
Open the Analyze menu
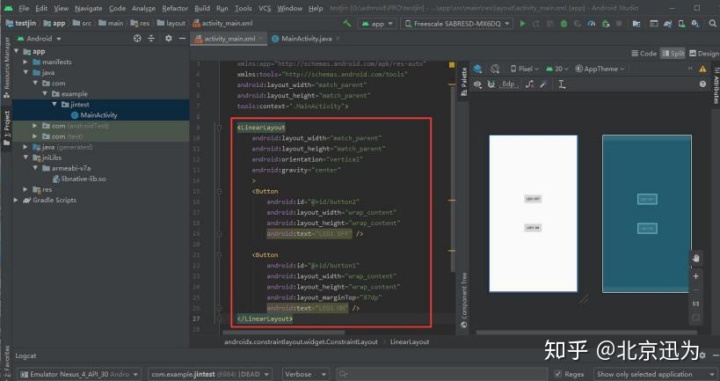tap(143, 8)
